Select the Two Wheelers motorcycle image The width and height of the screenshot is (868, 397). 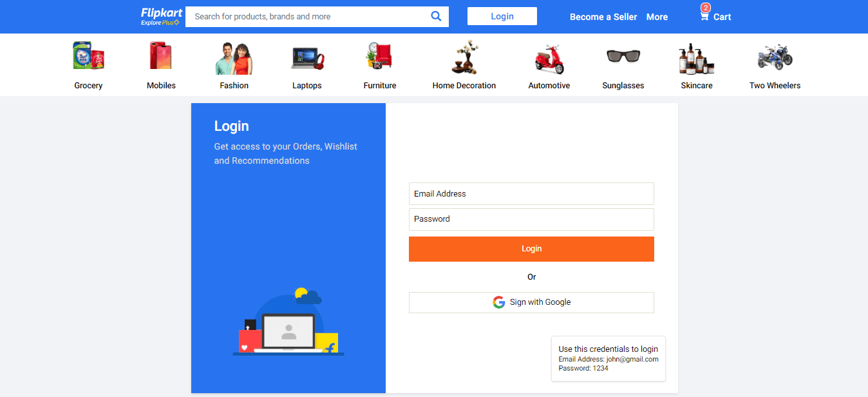[x=775, y=57]
